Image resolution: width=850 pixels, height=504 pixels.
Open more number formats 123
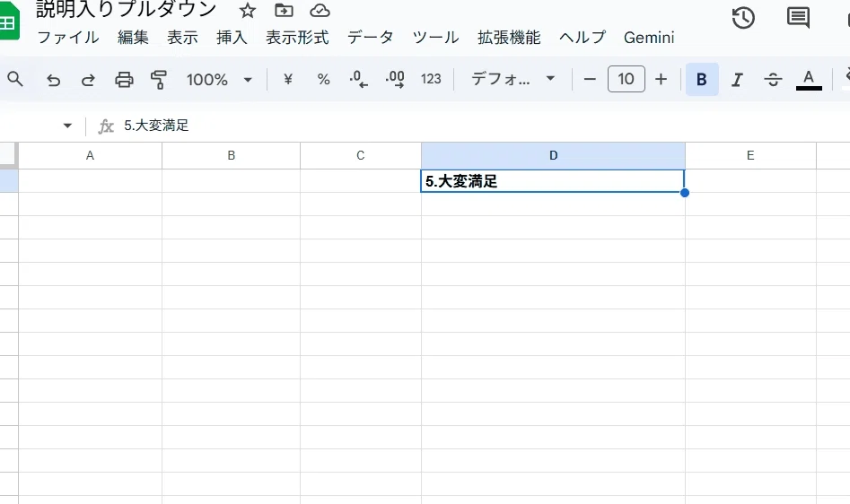[431, 79]
